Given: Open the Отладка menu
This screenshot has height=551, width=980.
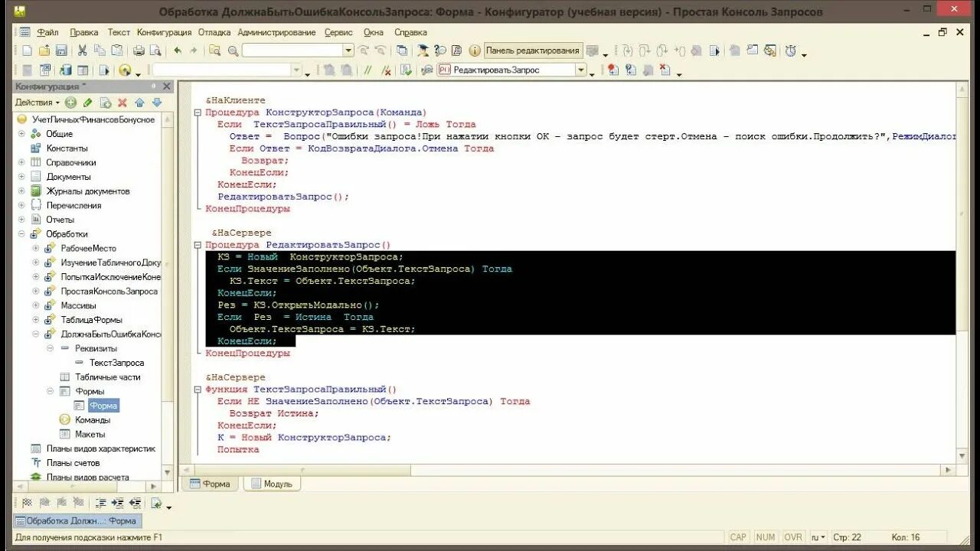Looking at the screenshot, I should pyautogui.click(x=214, y=32).
